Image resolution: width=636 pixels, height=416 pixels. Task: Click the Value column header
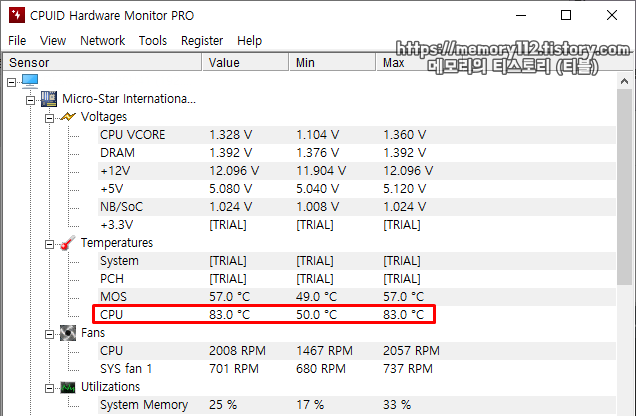[x=245, y=62]
